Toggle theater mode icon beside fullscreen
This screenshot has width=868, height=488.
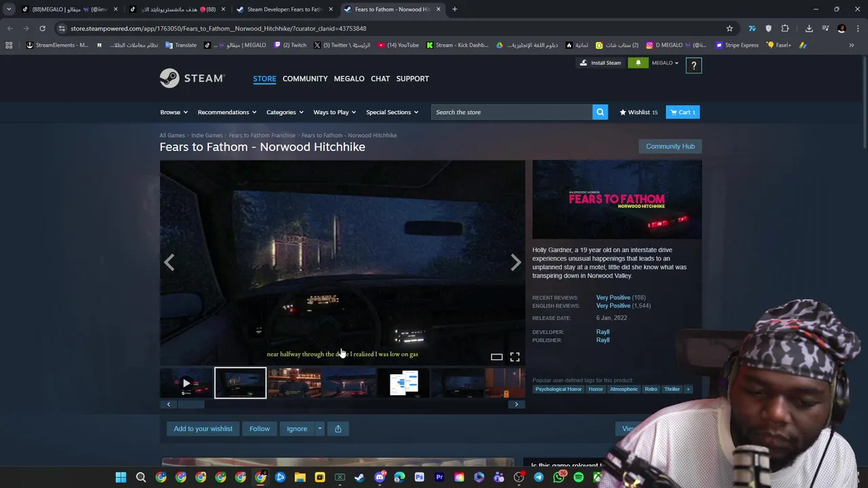tap(496, 357)
